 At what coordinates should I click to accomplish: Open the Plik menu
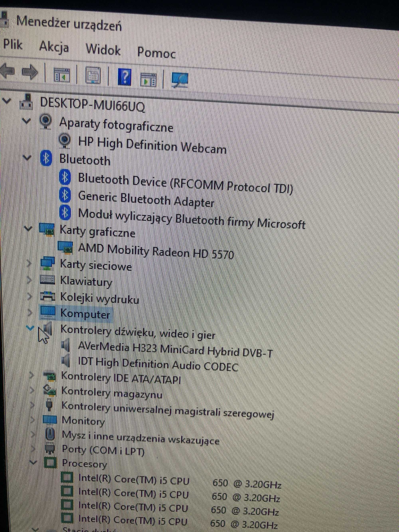[13, 45]
